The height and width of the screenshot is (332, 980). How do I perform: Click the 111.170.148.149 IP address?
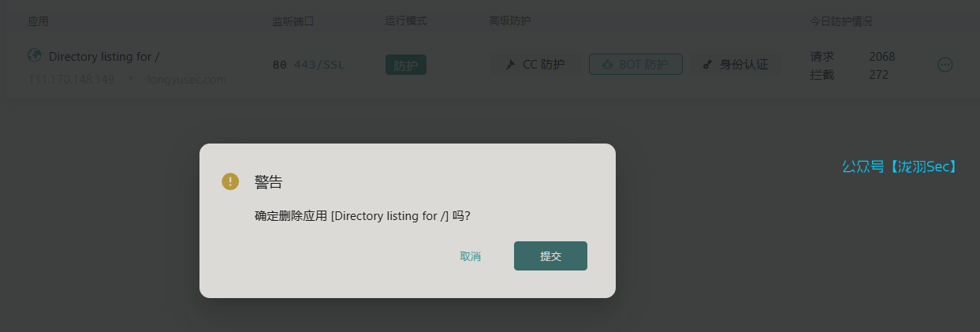[x=71, y=80]
